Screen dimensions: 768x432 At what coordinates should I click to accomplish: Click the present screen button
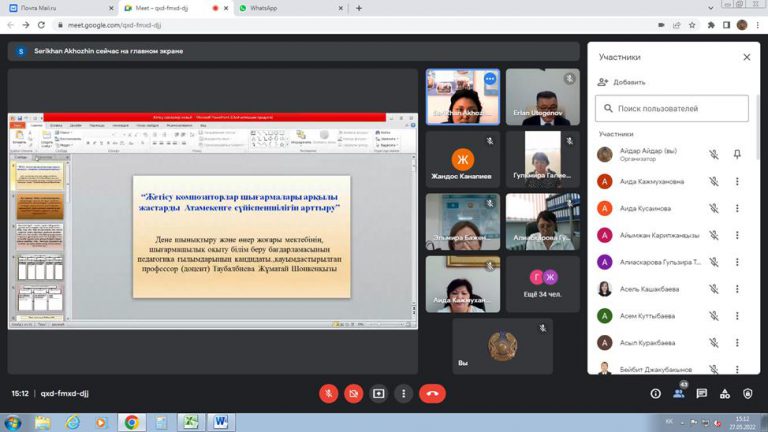pos(379,394)
